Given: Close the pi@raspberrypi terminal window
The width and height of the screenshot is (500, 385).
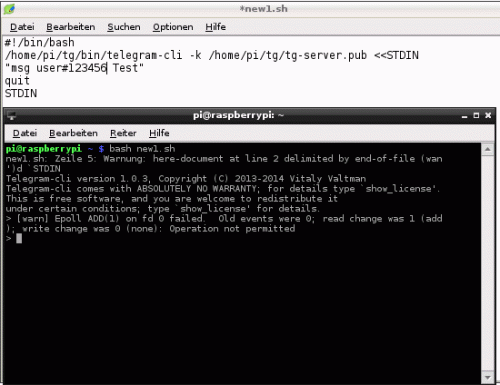Looking at the screenshot, I should pyautogui.click(x=488, y=115).
